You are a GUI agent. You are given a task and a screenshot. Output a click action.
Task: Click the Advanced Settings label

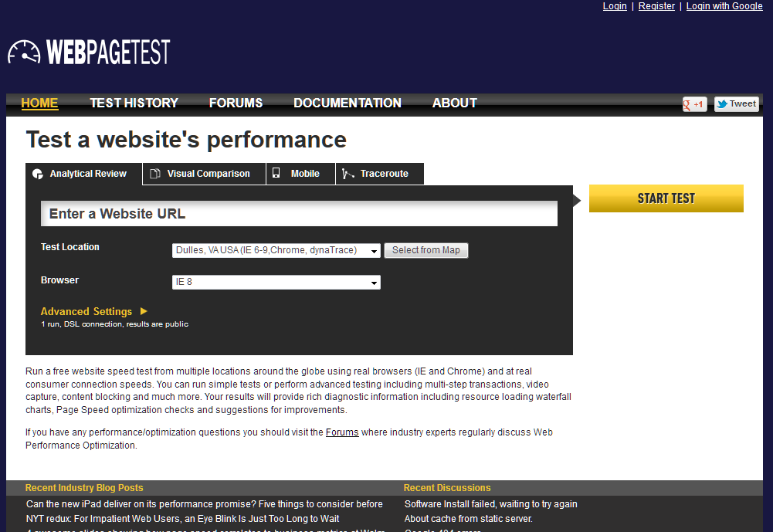pyautogui.click(x=86, y=312)
